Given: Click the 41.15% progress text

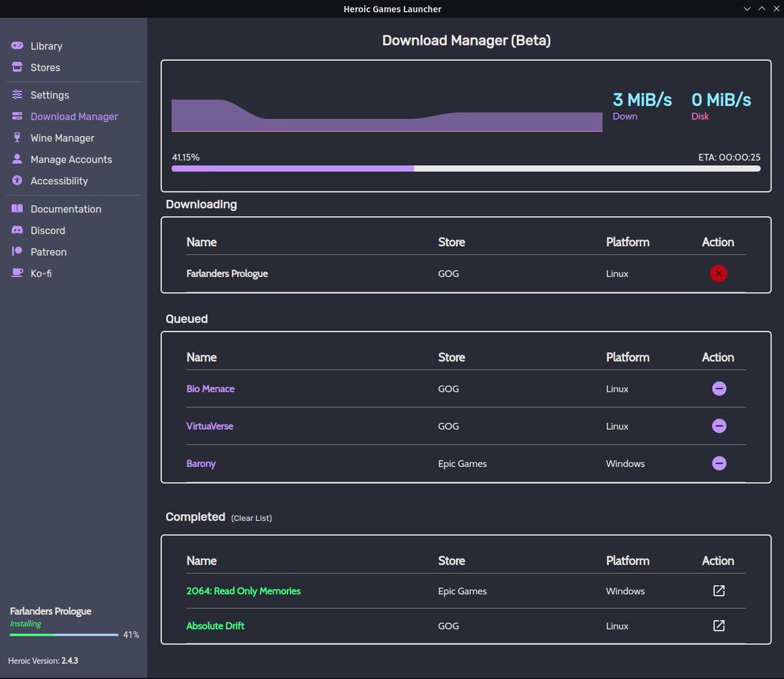Looking at the screenshot, I should click(186, 157).
